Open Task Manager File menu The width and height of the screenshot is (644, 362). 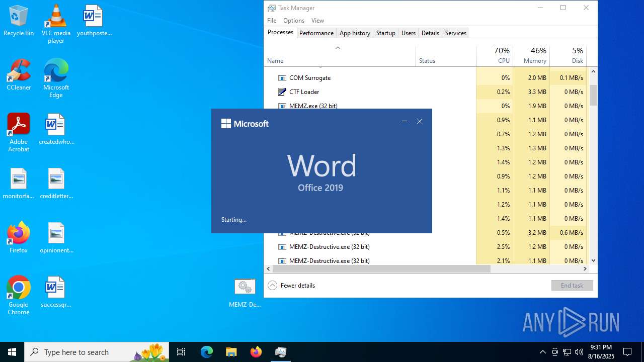(x=272, y=21)
